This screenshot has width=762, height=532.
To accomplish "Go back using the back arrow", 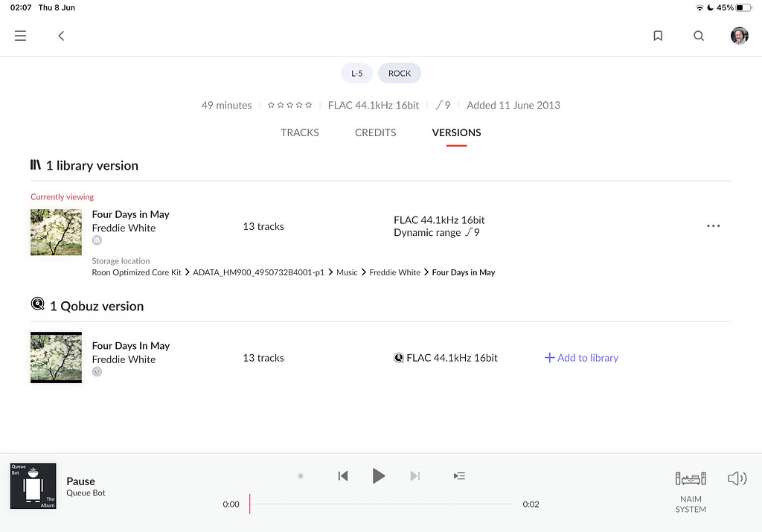I will 60,35.
